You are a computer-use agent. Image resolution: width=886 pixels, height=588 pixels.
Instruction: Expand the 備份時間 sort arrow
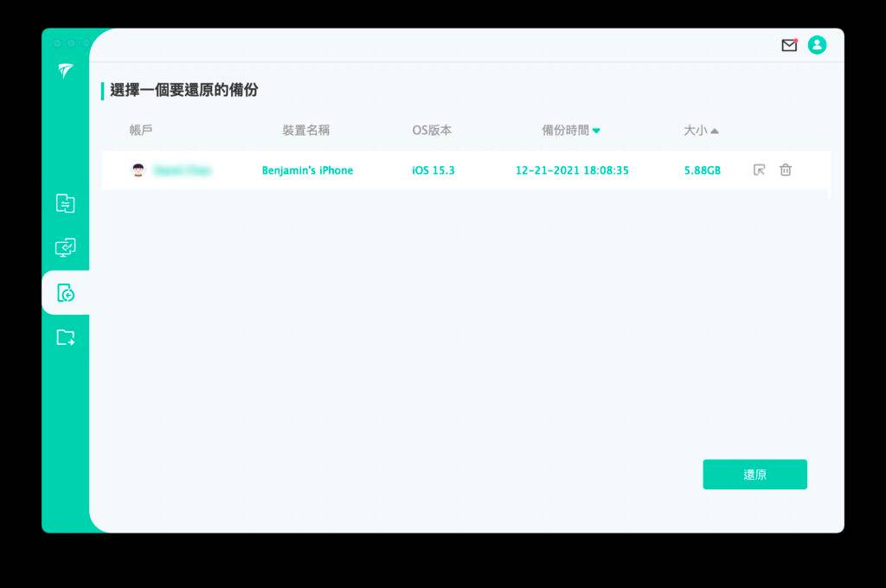click(597, 131)
